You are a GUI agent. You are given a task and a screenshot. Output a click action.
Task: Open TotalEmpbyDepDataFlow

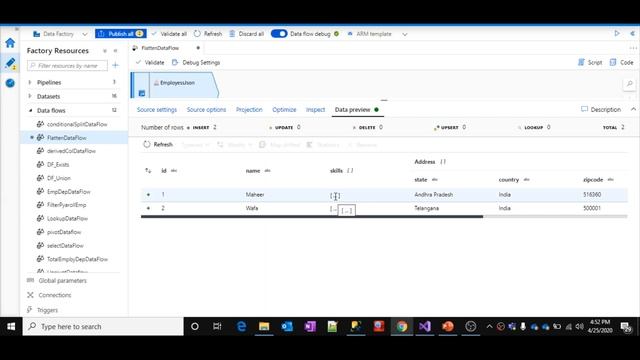pyautogui.click(x=77, y=259)
